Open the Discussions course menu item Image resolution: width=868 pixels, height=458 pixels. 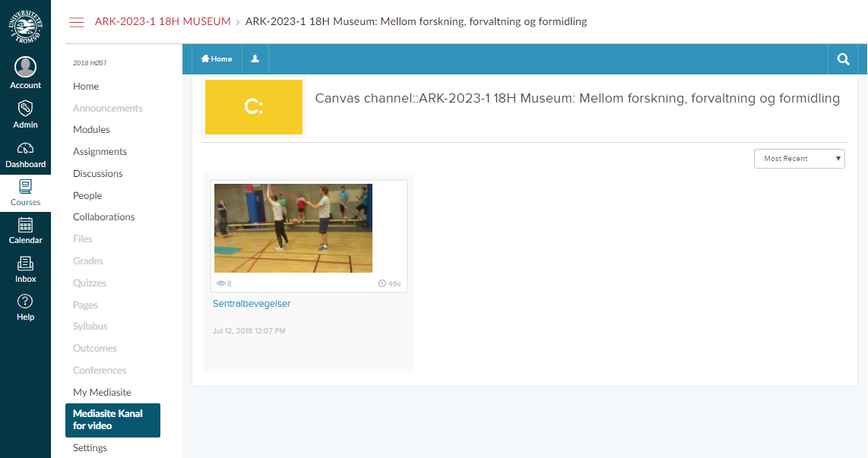point(97,174)
